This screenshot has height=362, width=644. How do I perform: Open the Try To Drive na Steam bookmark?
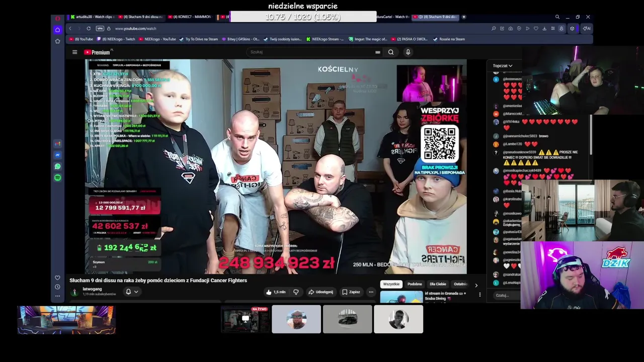[x=199, y=39]
